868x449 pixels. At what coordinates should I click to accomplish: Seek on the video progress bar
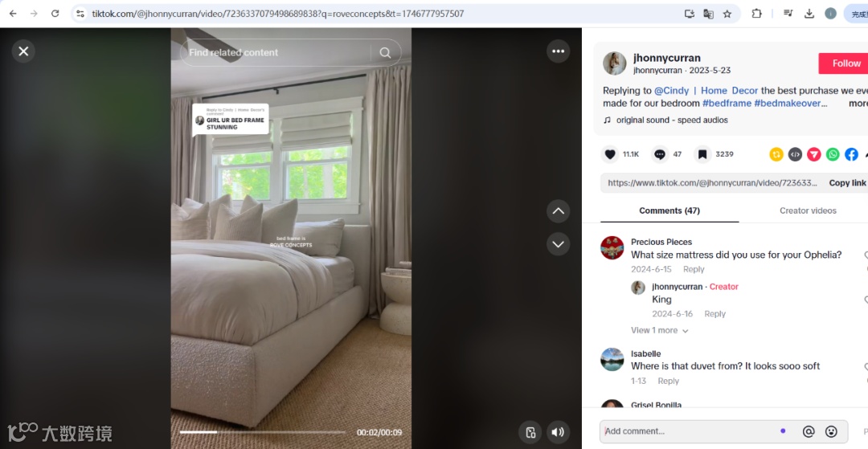click(x=262, y=432)
